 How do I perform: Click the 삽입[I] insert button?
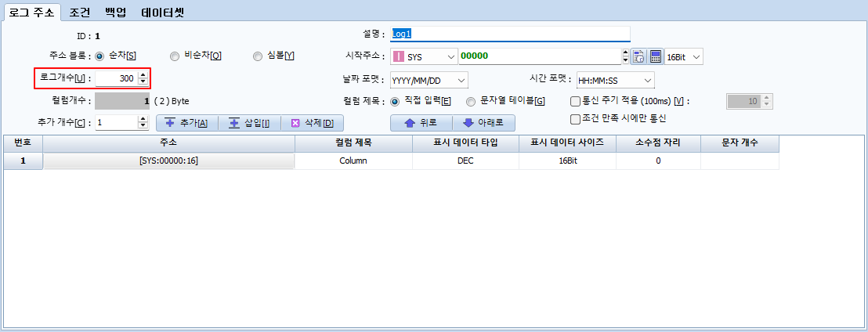pyautogui.click(x=250, y=123)
